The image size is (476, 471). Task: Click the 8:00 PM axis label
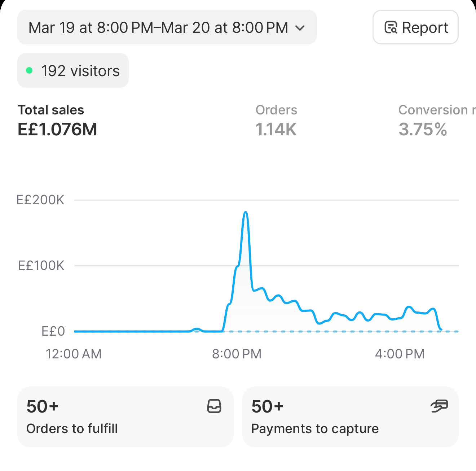pos(237,354)
